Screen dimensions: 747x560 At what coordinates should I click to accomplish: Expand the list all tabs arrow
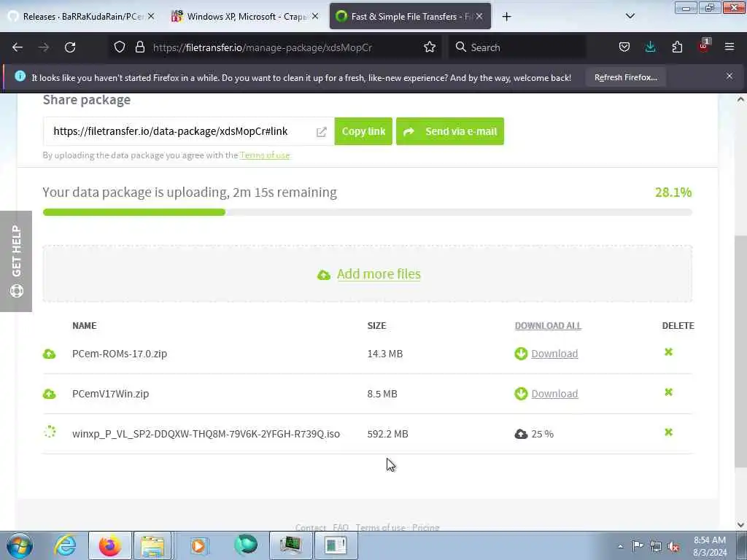[630, 16]
